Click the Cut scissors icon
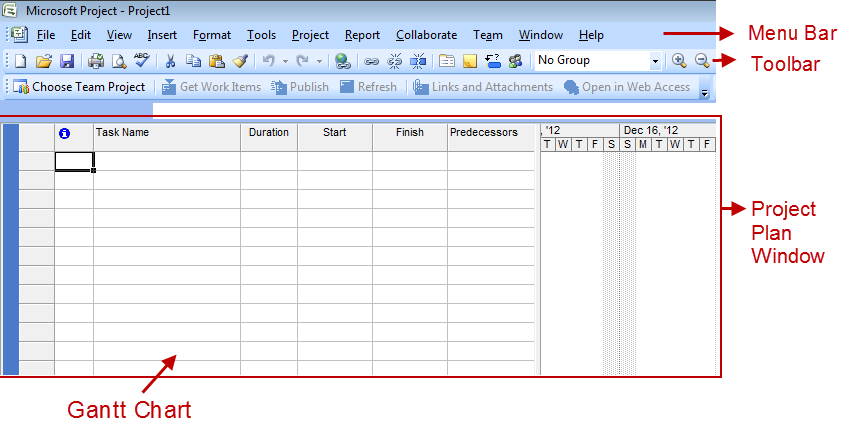The width and height of the screenshot is (867, 430). click(170, 61)
